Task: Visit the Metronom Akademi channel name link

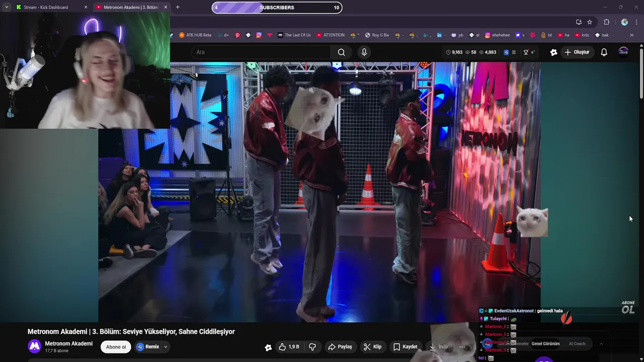Action: click(69, 343)
